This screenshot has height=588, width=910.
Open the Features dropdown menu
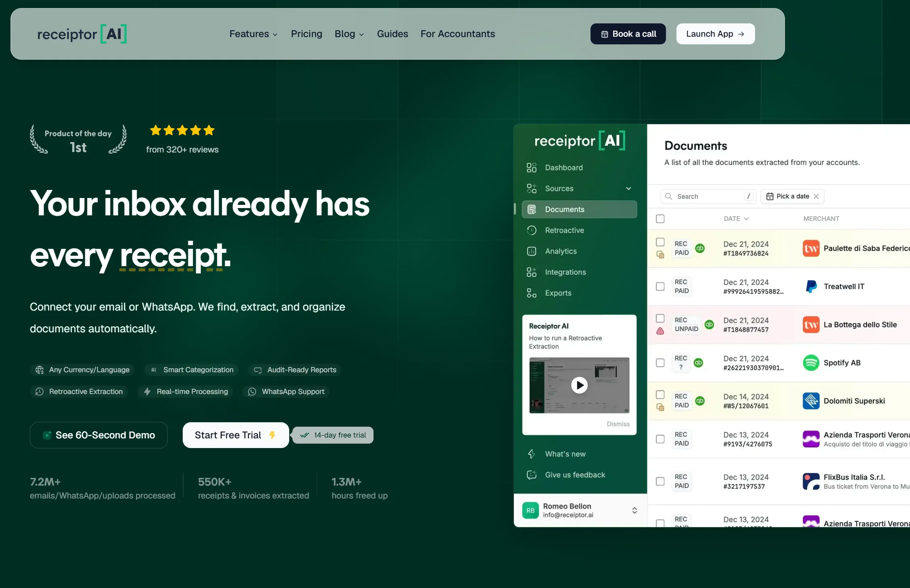253,34
